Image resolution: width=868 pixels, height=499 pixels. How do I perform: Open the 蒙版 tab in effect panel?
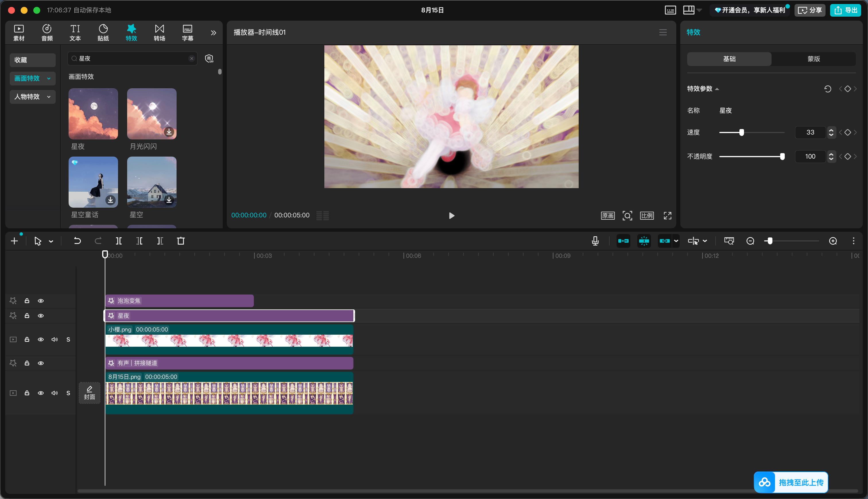pyautogui.click(x=813, y=59)
